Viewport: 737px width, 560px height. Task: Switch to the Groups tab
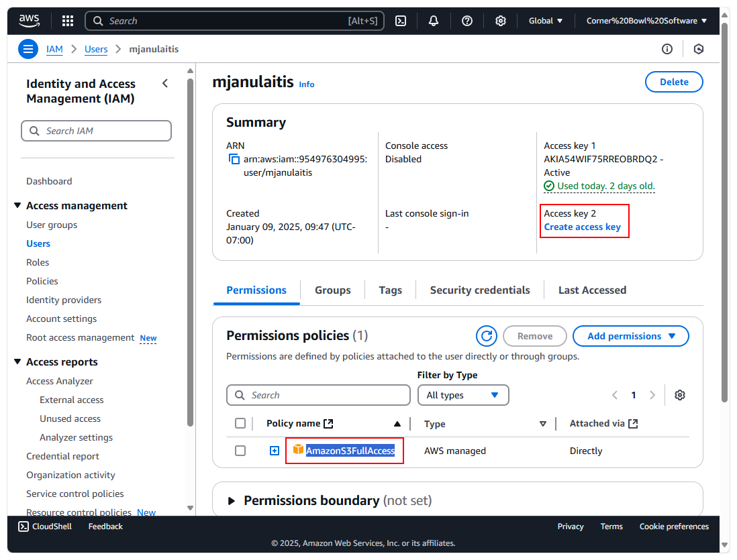click(x=333, y=290)
